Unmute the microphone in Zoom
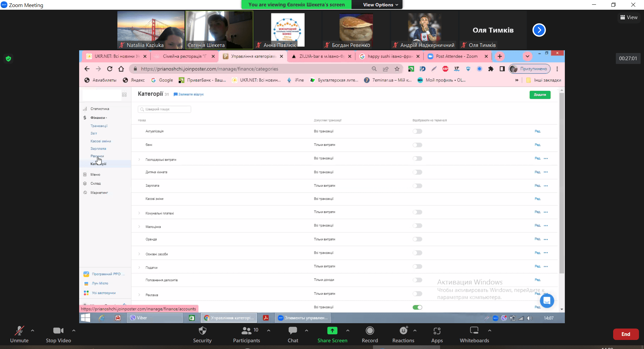This screenshot has height=349, width=644. pos(19,334)
